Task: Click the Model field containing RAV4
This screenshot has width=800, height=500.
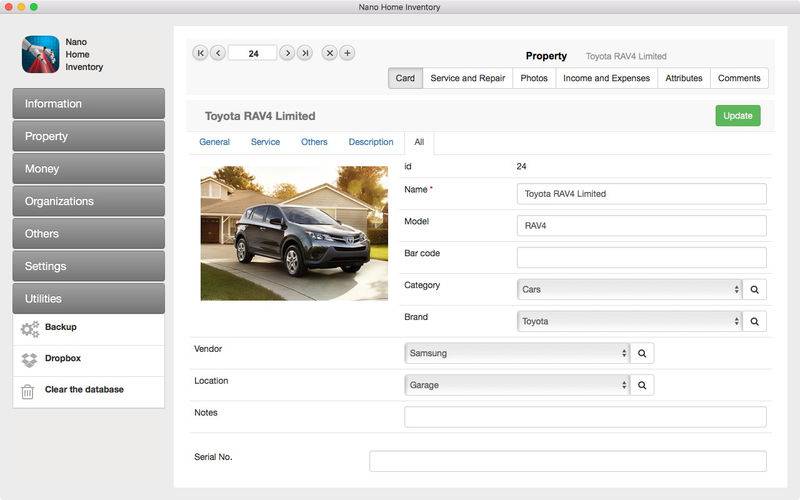Action: (x=641, y=226)
